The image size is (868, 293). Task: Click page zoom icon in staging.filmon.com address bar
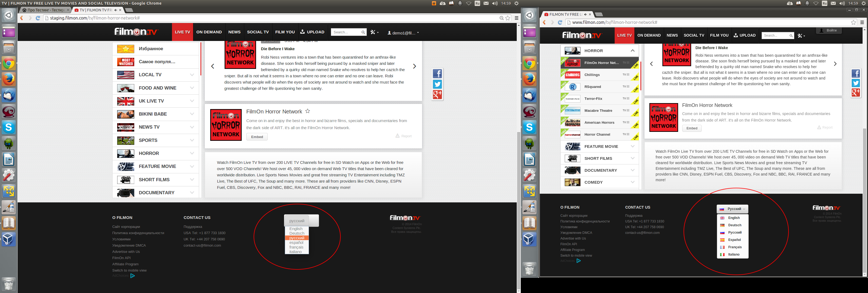pos(501,18)
